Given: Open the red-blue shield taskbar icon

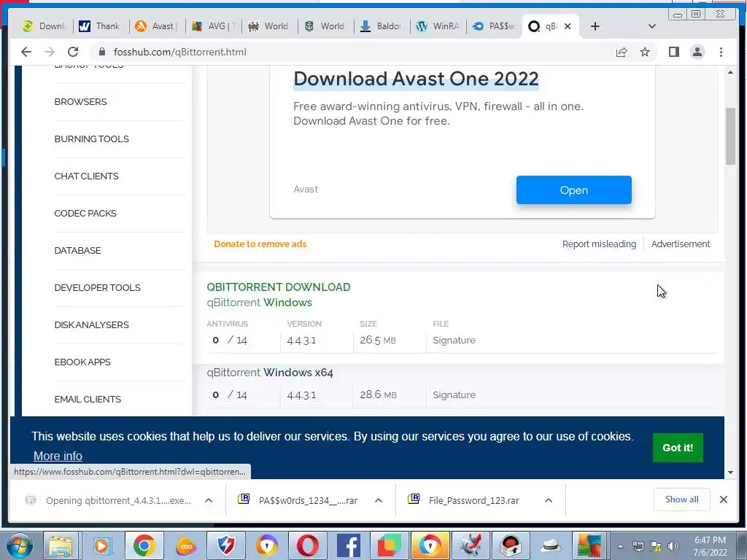Looking at the screenshot, I should [226, 545].
